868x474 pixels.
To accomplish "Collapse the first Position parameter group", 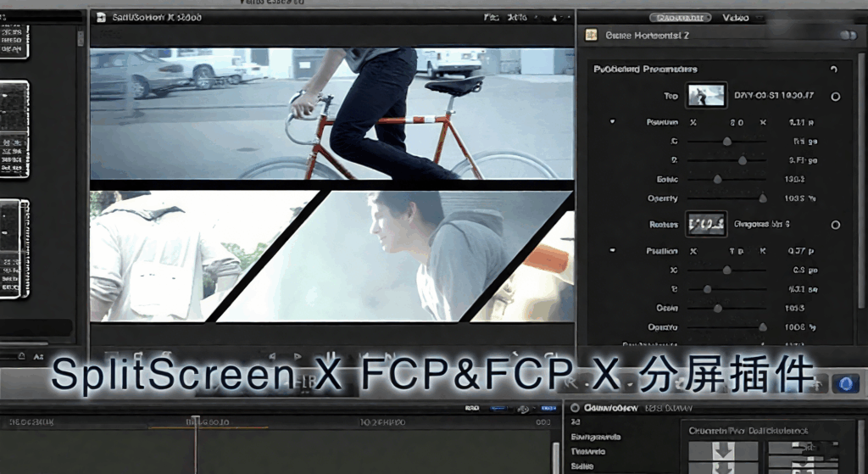I will [x=613, y=122].
